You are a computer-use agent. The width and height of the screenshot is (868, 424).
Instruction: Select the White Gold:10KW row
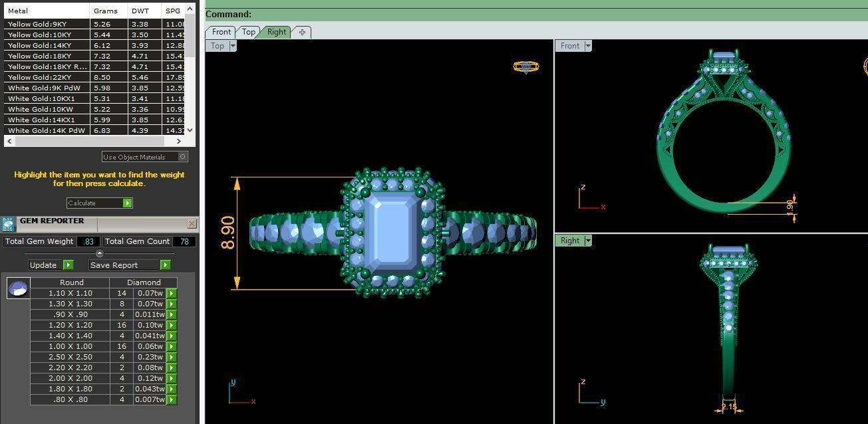(94, 109)
